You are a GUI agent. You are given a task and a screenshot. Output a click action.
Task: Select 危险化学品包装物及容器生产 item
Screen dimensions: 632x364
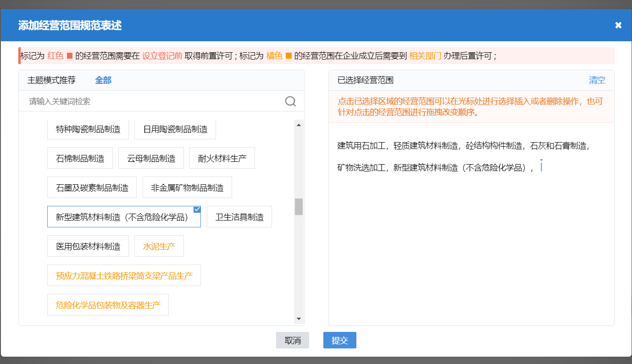point(108,304)
